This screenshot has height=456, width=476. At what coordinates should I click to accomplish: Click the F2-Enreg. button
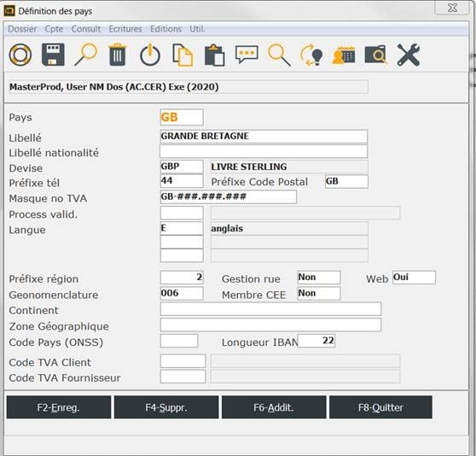pos(59,407)
